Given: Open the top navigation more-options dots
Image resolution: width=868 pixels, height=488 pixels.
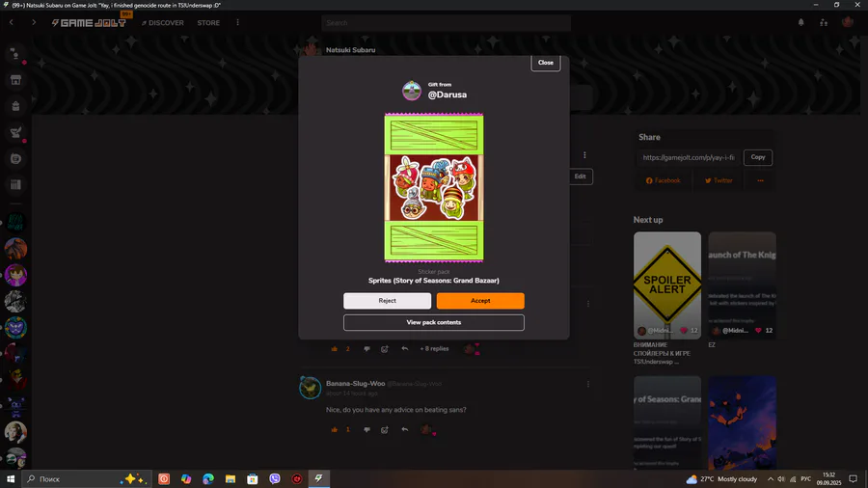Looking at the screenshot, I should coord(238,23).
